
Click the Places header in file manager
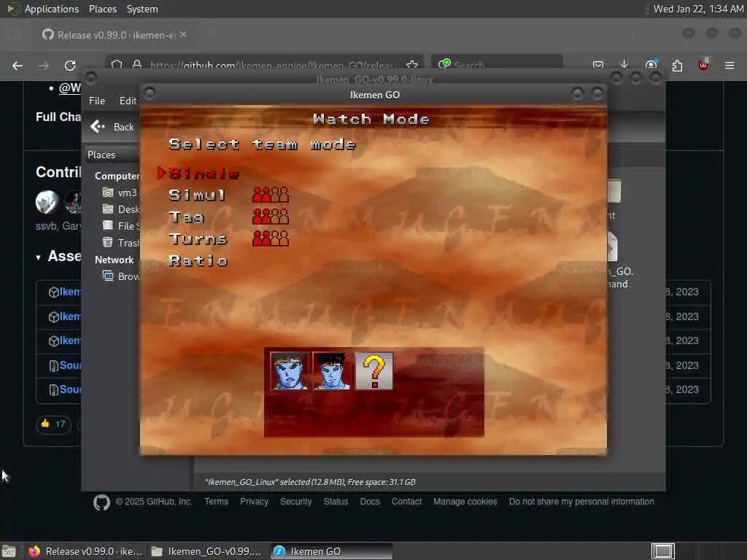(x=101, y=155)
